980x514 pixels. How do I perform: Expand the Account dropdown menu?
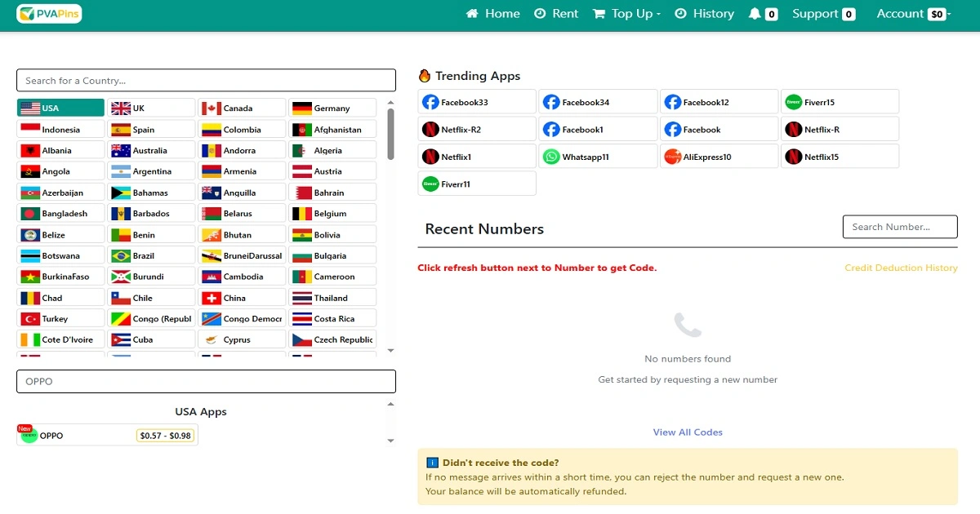913,14
